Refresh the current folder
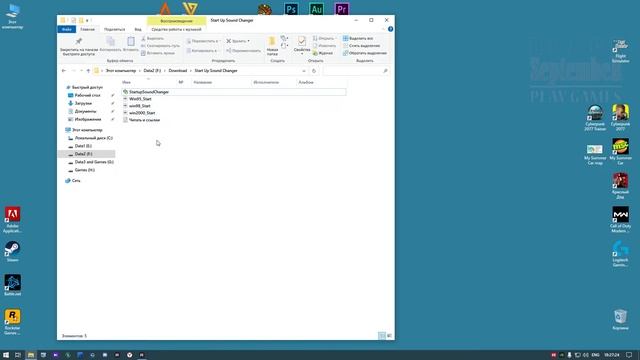Image resolution: width=640 pixels, height=360 pixels. coord(314,71)
